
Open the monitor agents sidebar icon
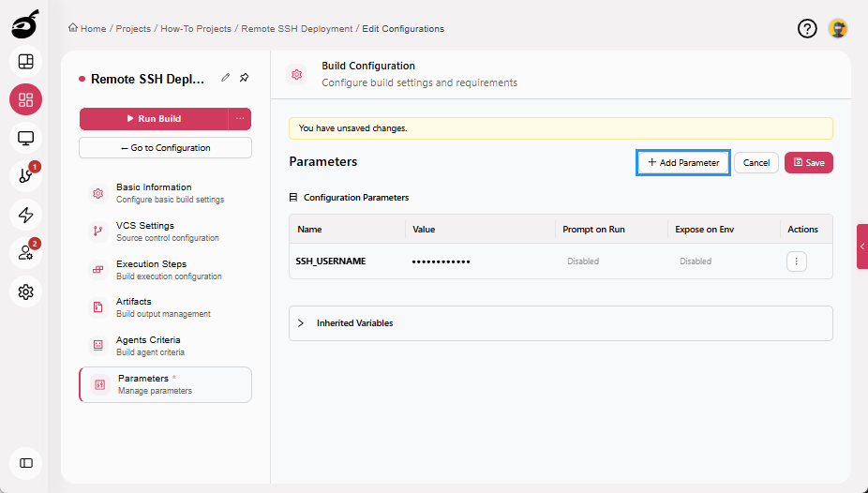click(x=25, y=139)
